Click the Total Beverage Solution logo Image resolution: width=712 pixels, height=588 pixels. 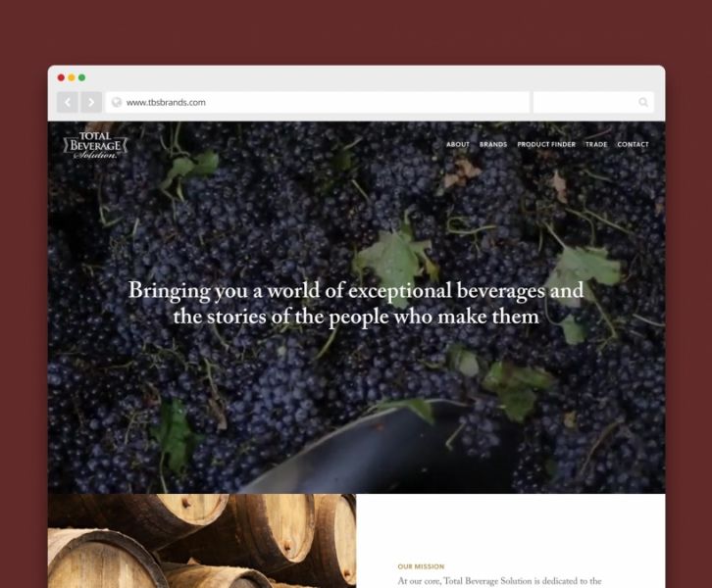tap(95, 145)
